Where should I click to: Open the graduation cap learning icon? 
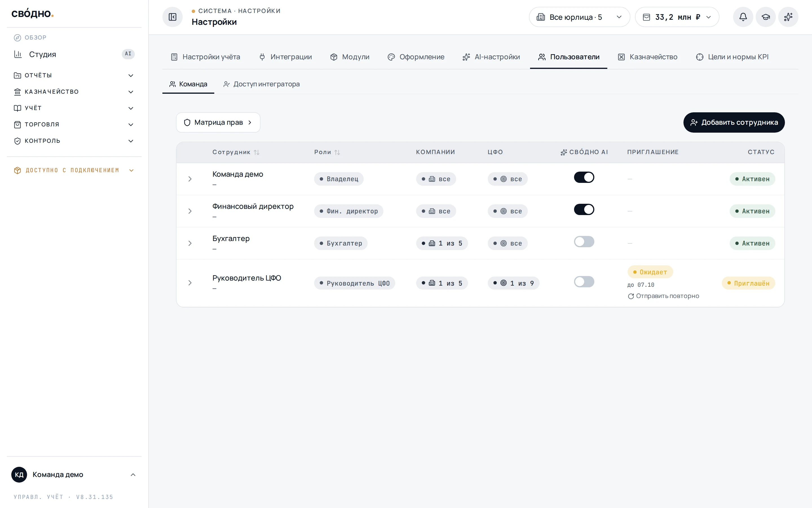point(765,17)
